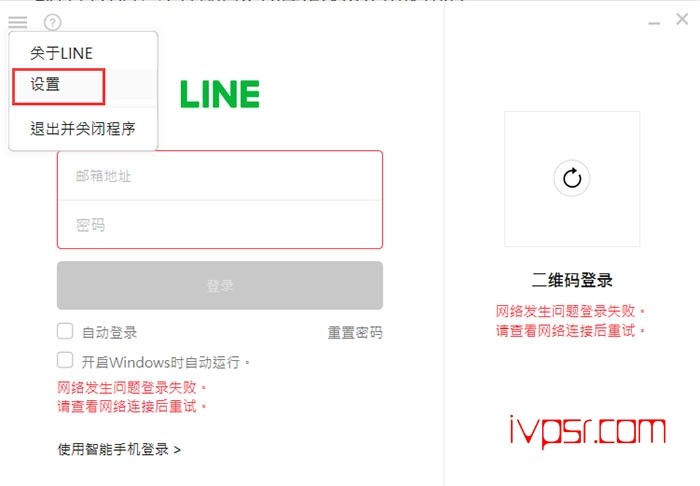This screenshot has height=486, width=700.
Task: Expand 使用智能手机登录 arrow link
Action: (x=119, y=449)
